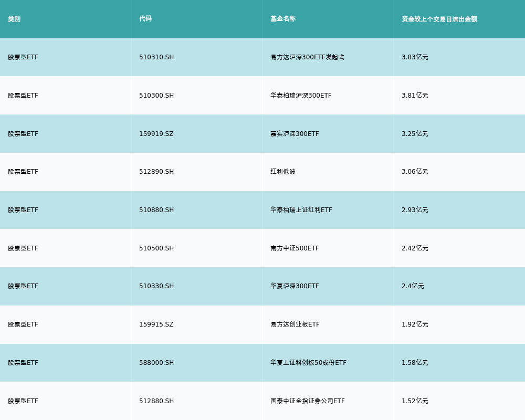Click fund name 华夏上证科创板50成份ETF
The height and width of the screenshot is (420, 525).
click(308, 363)
